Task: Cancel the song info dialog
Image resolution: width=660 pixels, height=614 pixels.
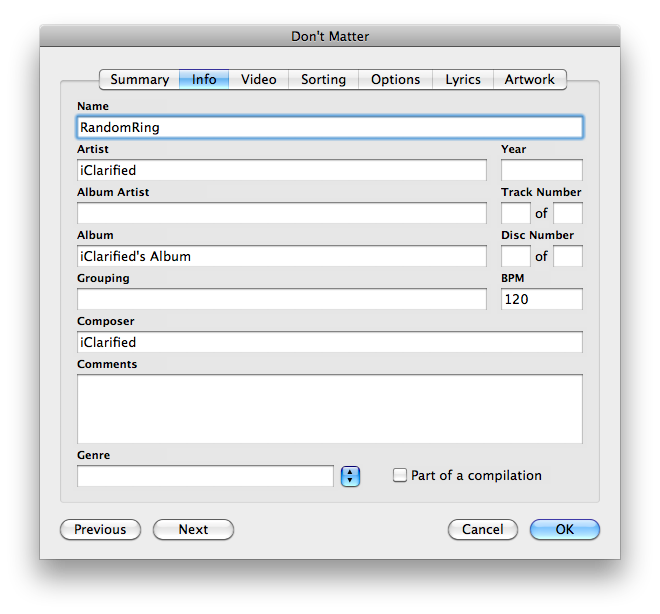Action: click(x=483, y=529)
